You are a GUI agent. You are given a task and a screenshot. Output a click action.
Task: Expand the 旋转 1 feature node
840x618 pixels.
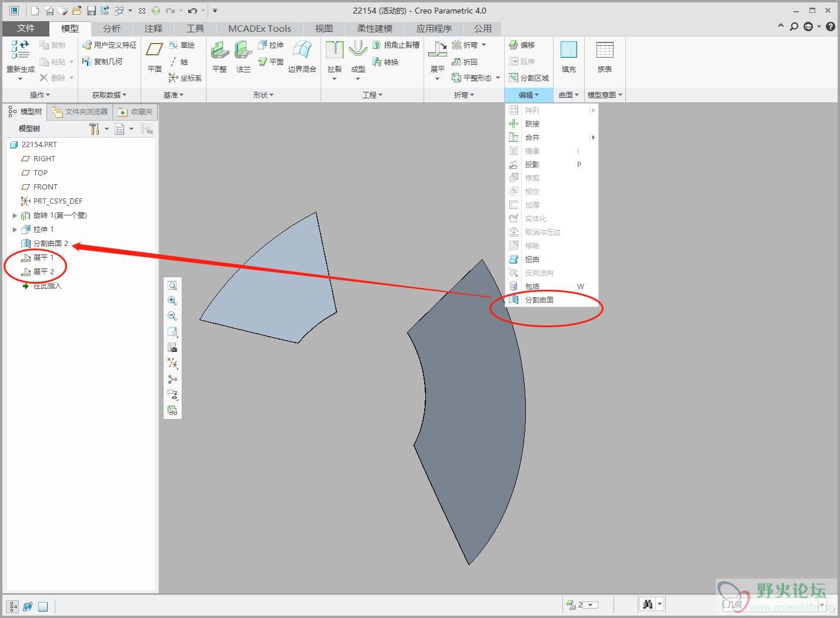pyautogui.click(x=15, y=215)
